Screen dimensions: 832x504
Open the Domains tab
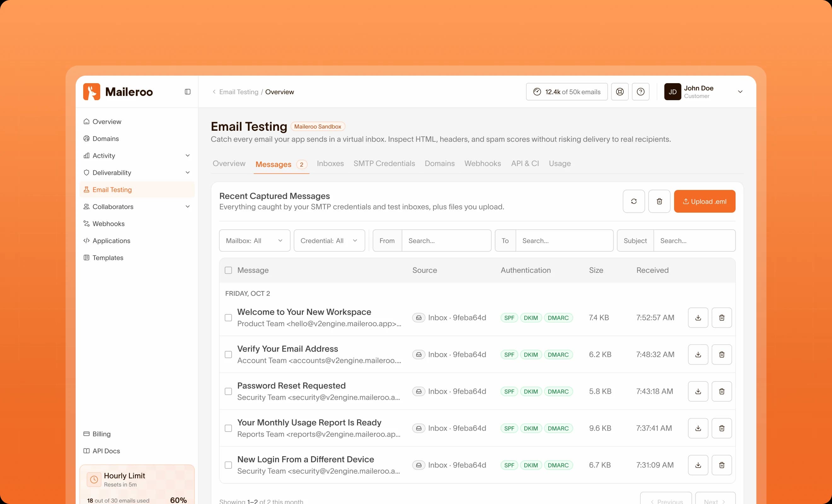coord(440,163)
